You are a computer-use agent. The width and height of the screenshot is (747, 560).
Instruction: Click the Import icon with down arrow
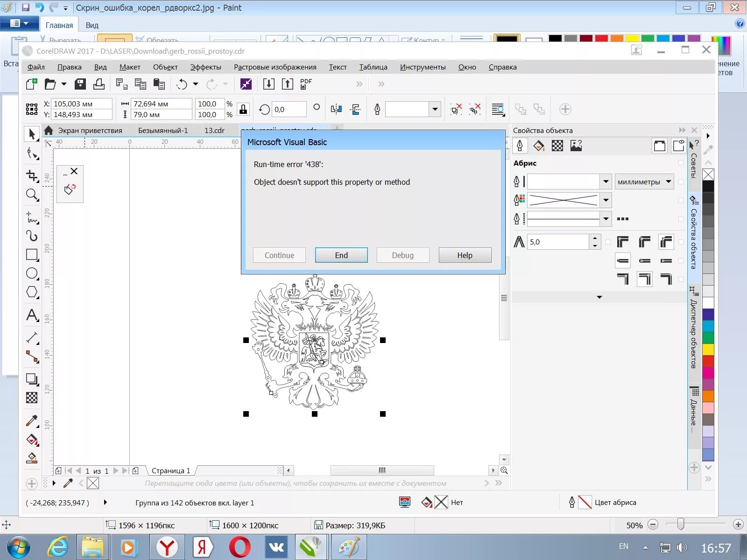coord(268,84)
